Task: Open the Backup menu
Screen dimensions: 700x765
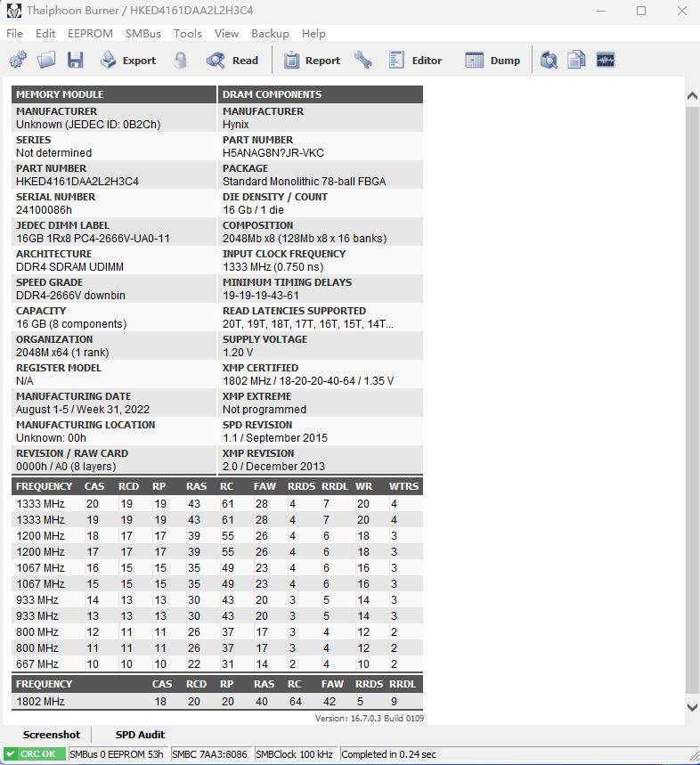Action: point(270,34)
